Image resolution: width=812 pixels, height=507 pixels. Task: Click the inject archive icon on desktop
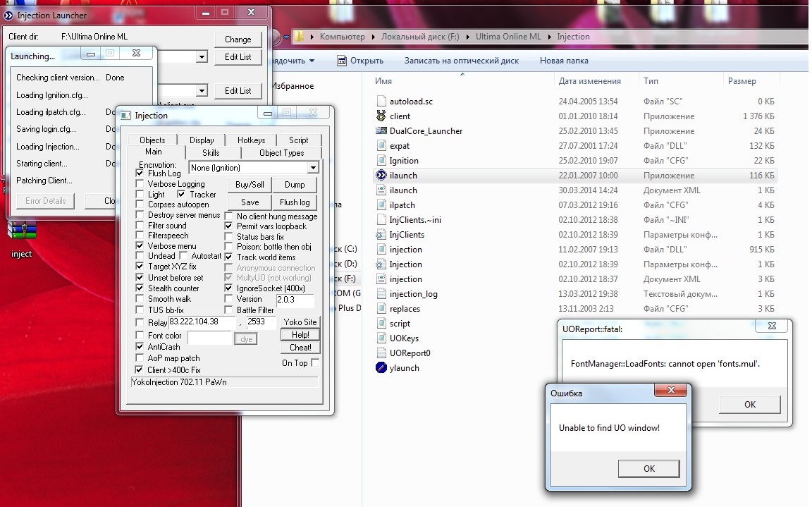click(x=21, y=231)
